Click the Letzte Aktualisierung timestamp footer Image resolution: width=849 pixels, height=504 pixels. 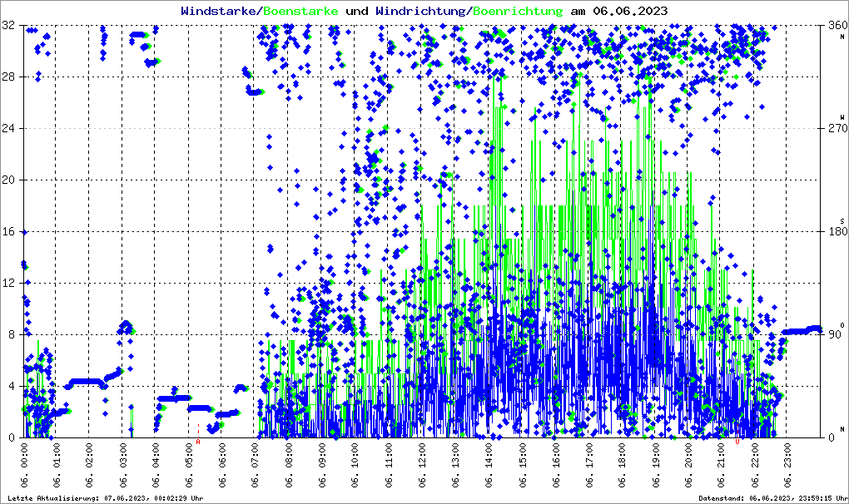106,498
